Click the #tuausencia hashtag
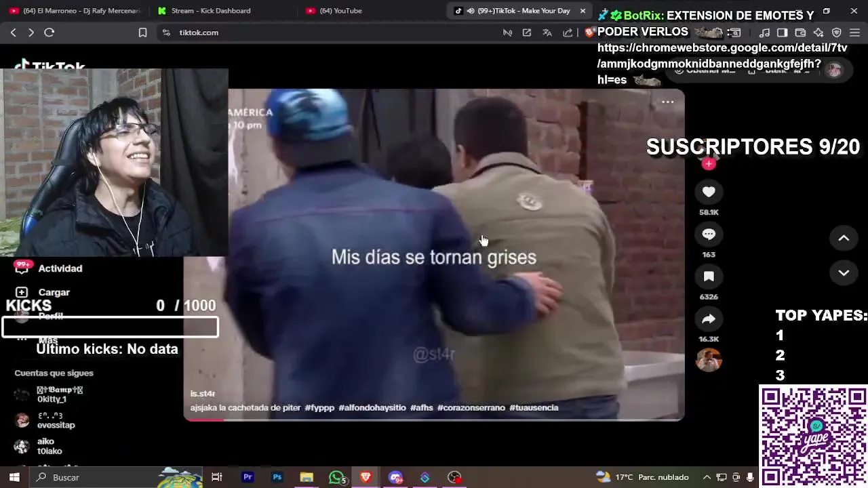 pos(534,407)
